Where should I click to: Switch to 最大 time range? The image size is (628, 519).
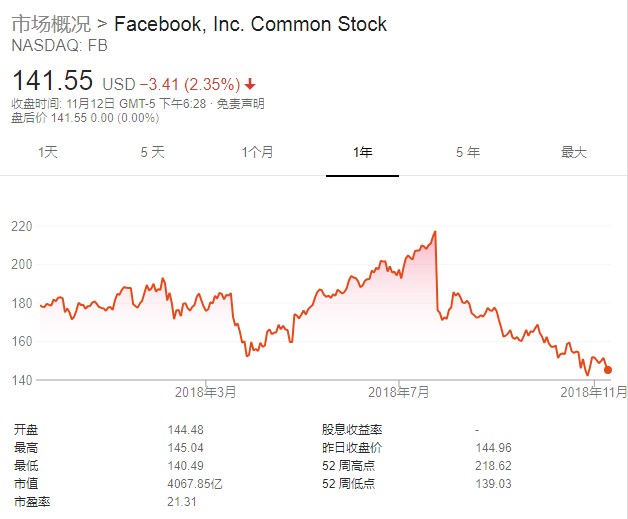pyautogui.click(x=573, y=152)
